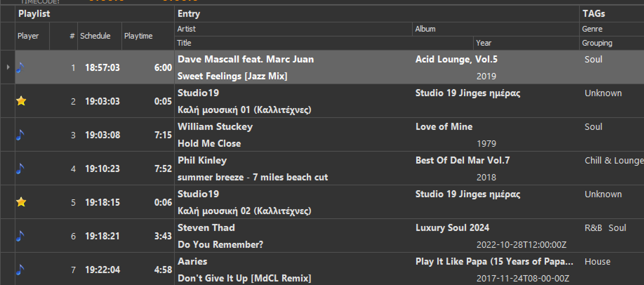The width and height of the screenshot is (644, 285).
Task: Click the music note icon beside Aaries
Action: tap(20, 270)
